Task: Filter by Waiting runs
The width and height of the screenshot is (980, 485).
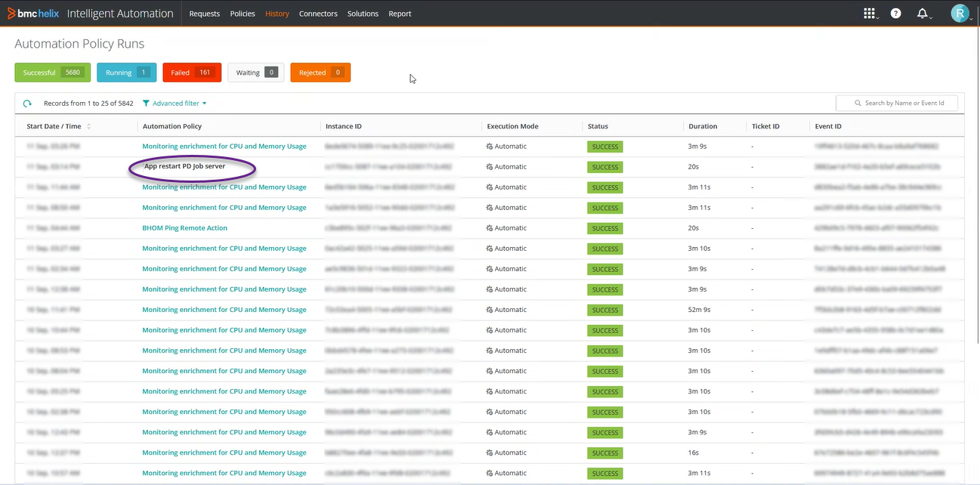Action: click(x=256, y=73)
